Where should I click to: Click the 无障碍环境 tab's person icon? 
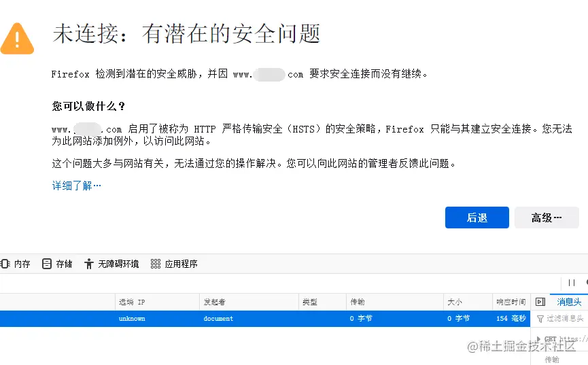point(88,264)
